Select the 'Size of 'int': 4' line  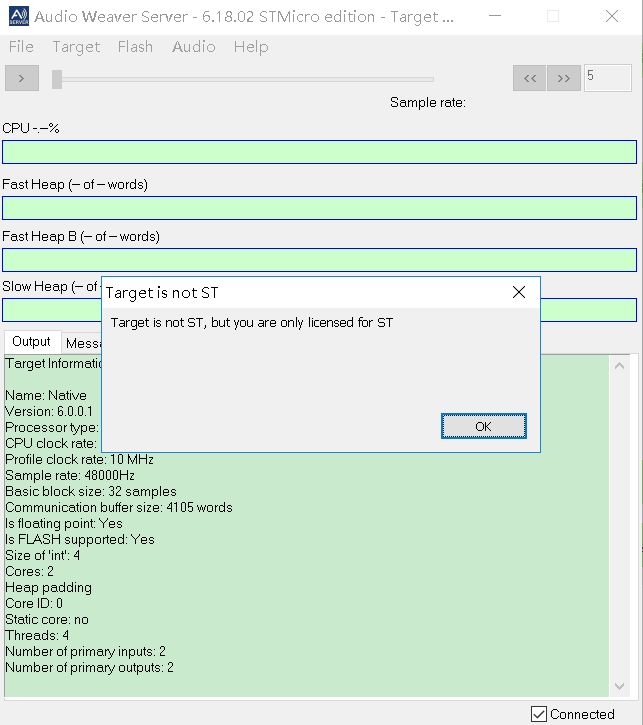(x=43, y=555)
